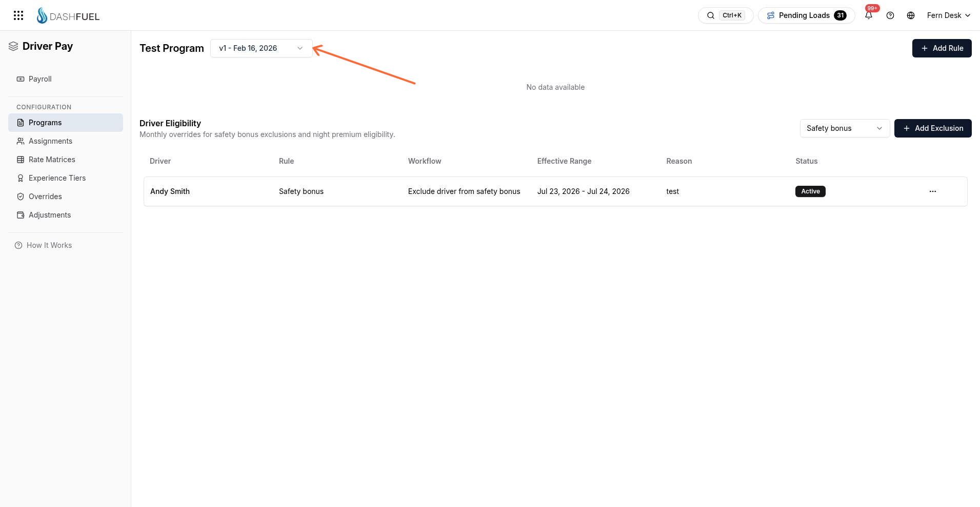Click the 99+ notification badge
This screenshot has height=507, width=980.
pyautogui.click(x=872, y=8)
